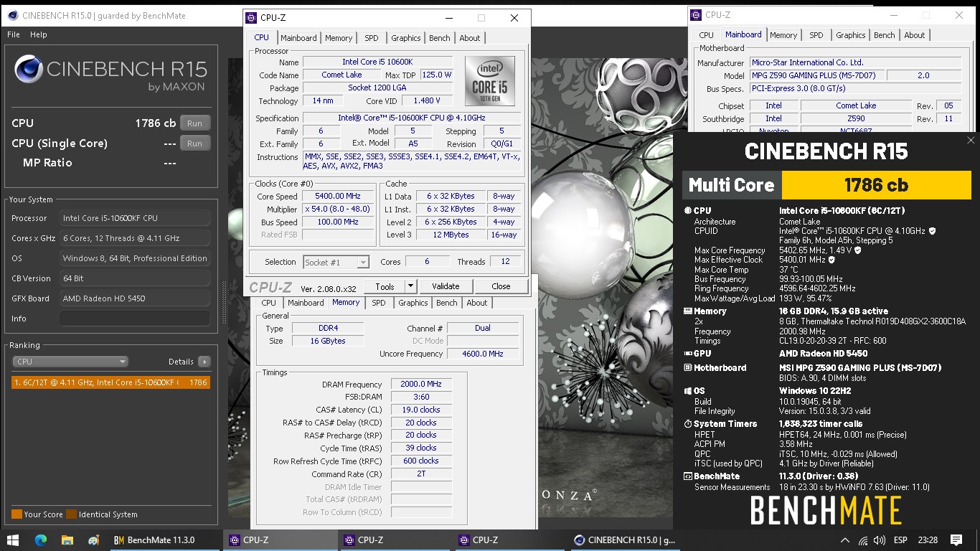Open the volume control tray icon
The height and width of the screenshot is (551, 980).
(x=879, y=540)
